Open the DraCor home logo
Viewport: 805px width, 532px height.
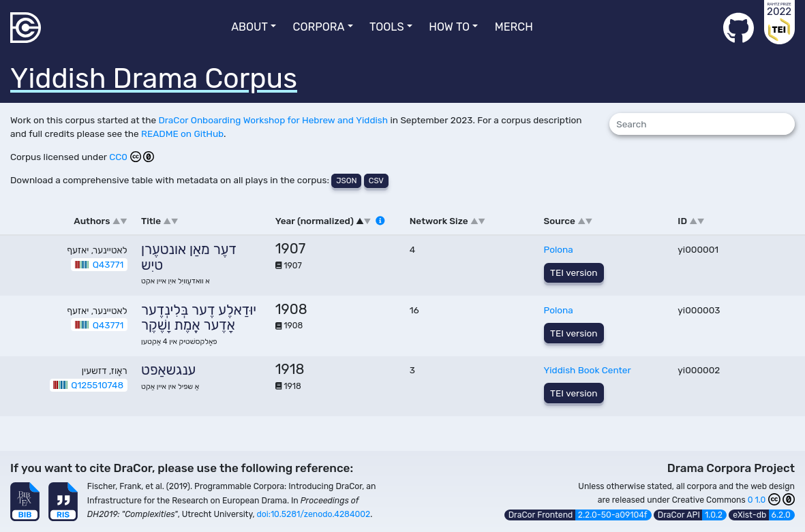click(25, 28)
